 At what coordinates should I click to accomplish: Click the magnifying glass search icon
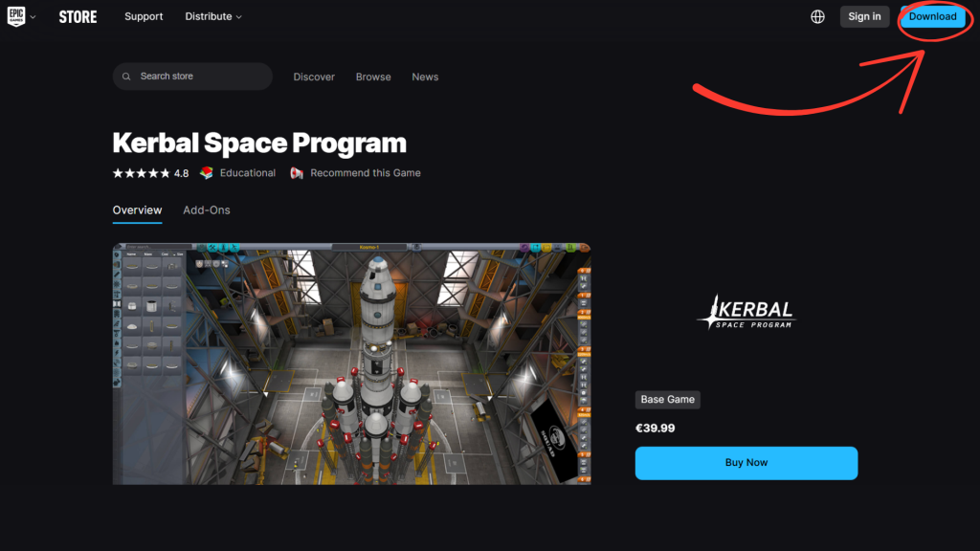[127, 77]
